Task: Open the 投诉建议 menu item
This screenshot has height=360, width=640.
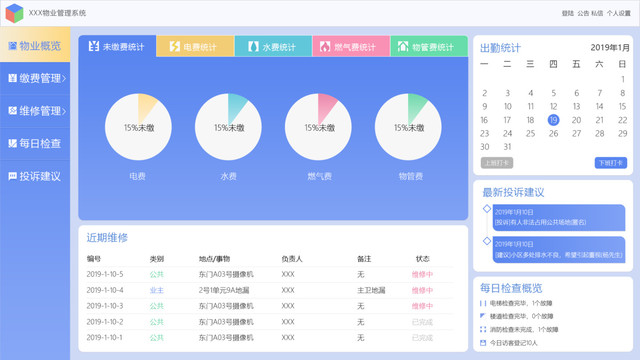Action: (x=35, y=176)
